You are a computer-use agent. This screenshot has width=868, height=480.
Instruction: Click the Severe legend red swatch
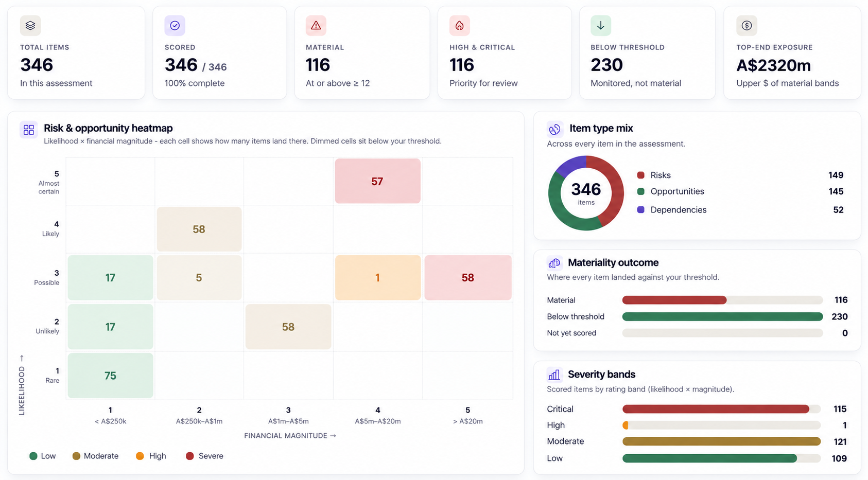189,456
